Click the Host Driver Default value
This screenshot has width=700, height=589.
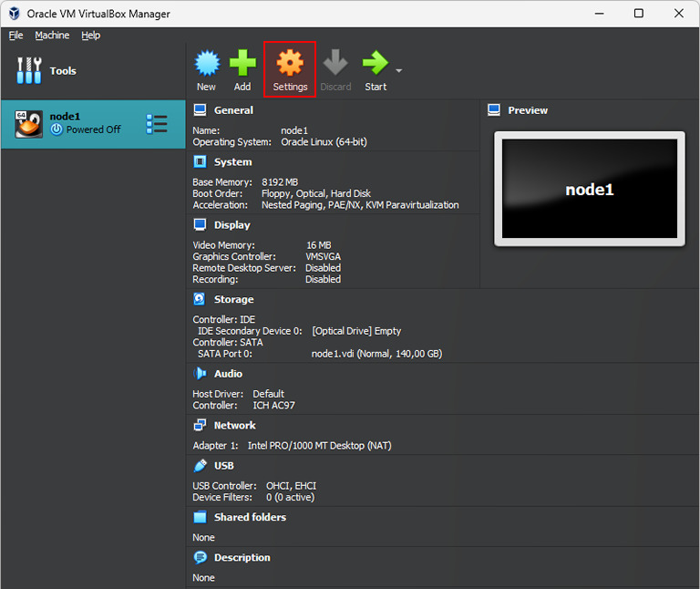click(x=268, y=394)
